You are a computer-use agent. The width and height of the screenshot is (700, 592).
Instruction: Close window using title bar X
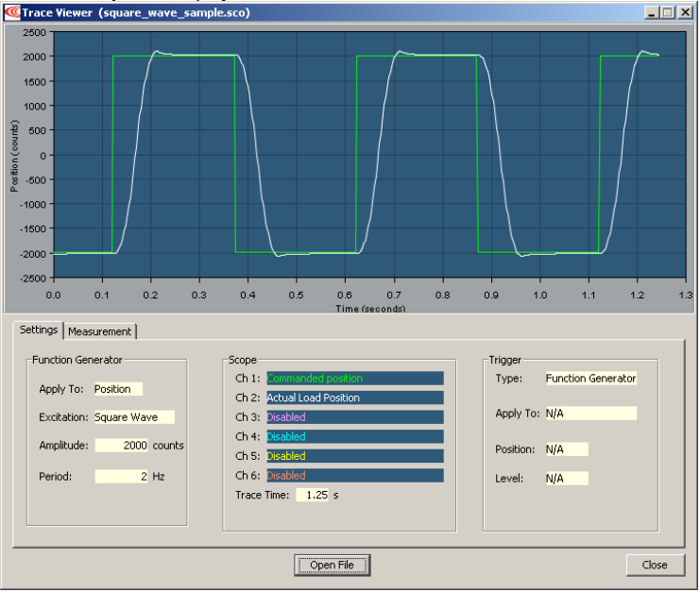685,12
